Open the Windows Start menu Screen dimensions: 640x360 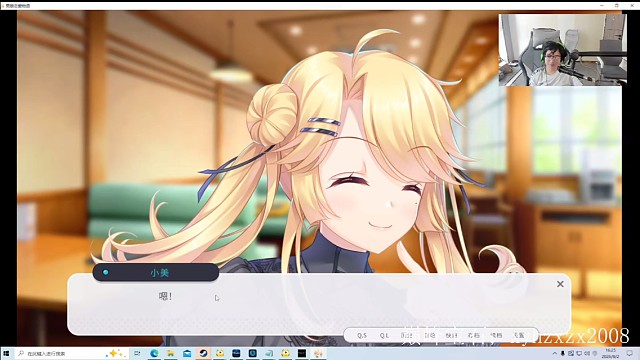(6, 353)
